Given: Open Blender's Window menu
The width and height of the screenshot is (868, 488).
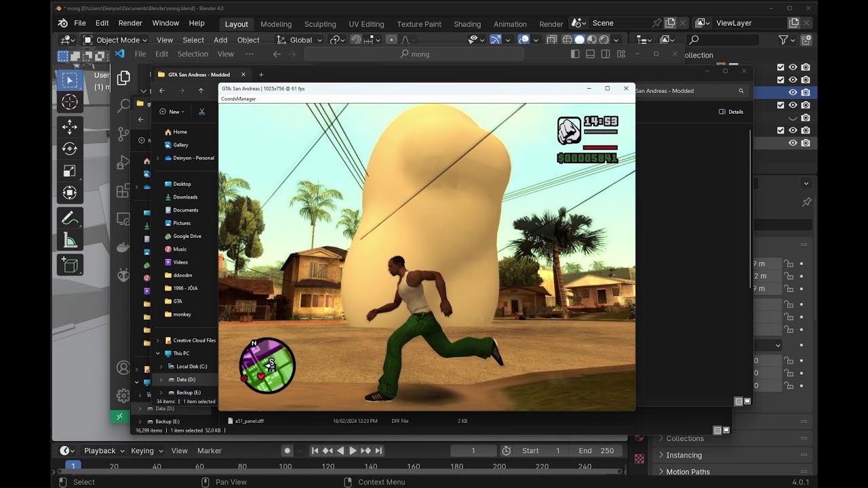Looking at the screenshot, I should click(x=165, y=23).
